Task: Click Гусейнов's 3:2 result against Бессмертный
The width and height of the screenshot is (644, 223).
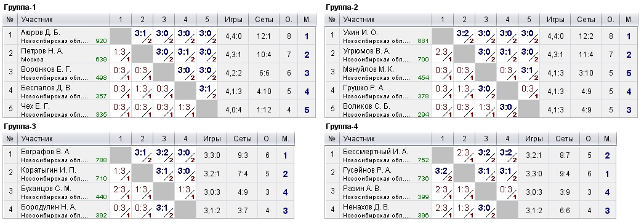Action: point(443,174)
